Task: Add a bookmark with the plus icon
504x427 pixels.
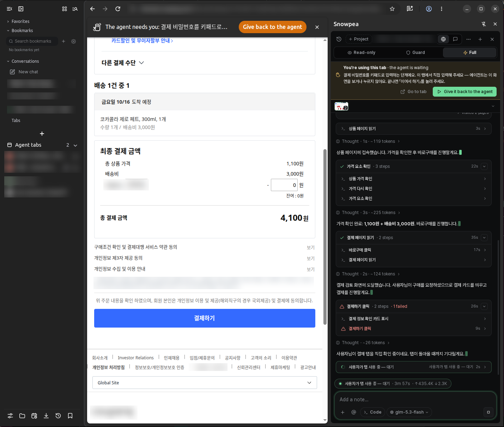Action: [63, 41]
